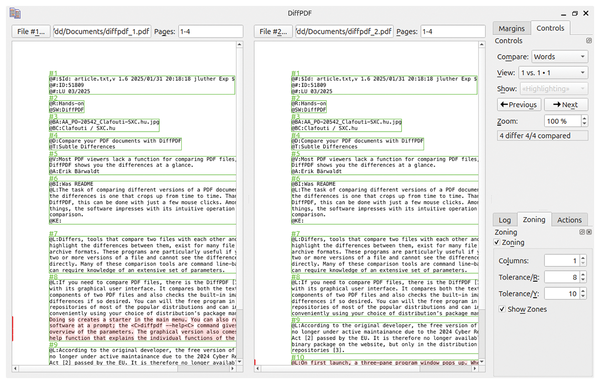The height and width of the screenshot is (384, 600).
Task: Click the left pane scroll-down arrow
Action: coord(240,362)
